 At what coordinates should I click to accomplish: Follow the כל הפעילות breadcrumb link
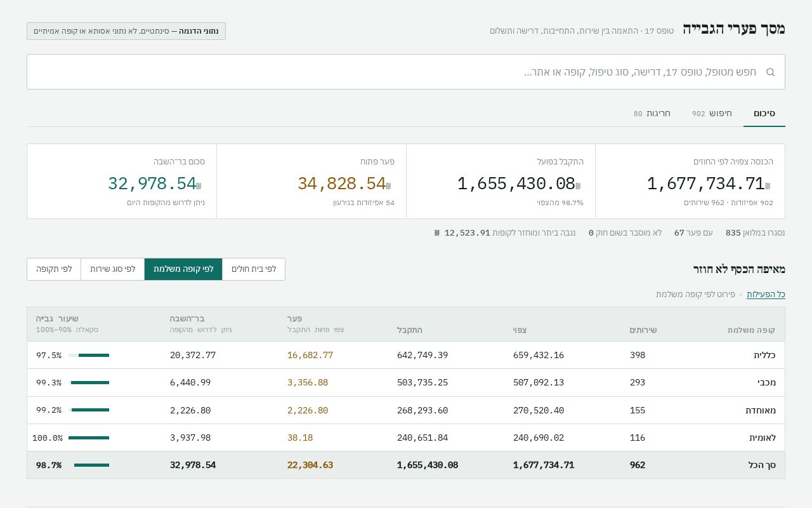(766, 294)
